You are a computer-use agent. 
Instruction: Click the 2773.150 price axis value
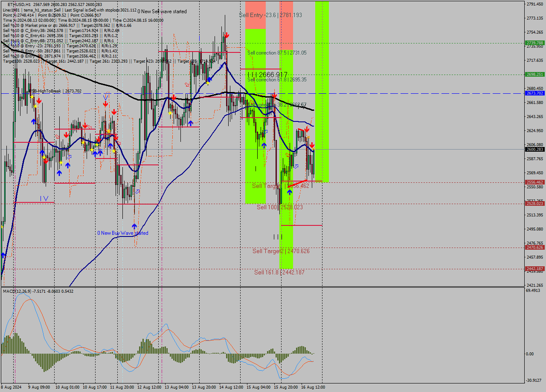(535, 18)
